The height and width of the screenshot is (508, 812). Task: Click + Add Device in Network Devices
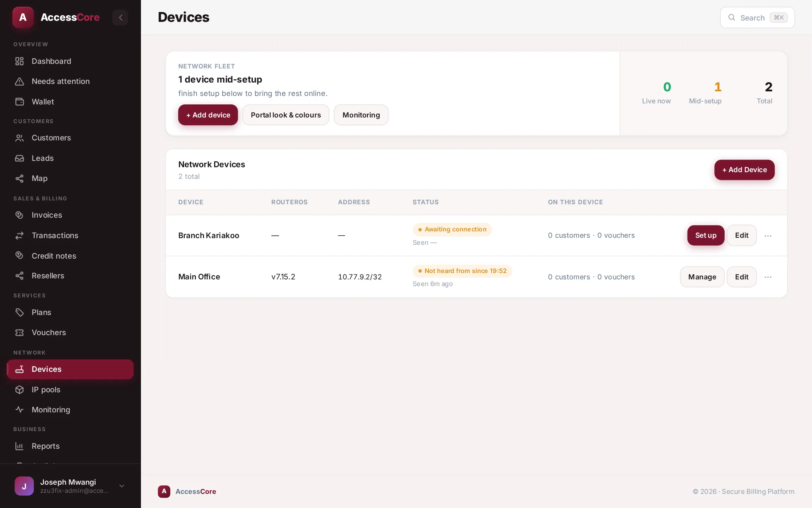click(744, 170)
